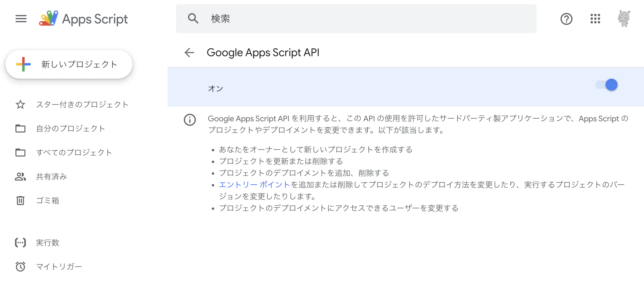This screenshot has width=644, height=281.
Task: Click the alarm clock triggers icon
Action: point(20,267)
